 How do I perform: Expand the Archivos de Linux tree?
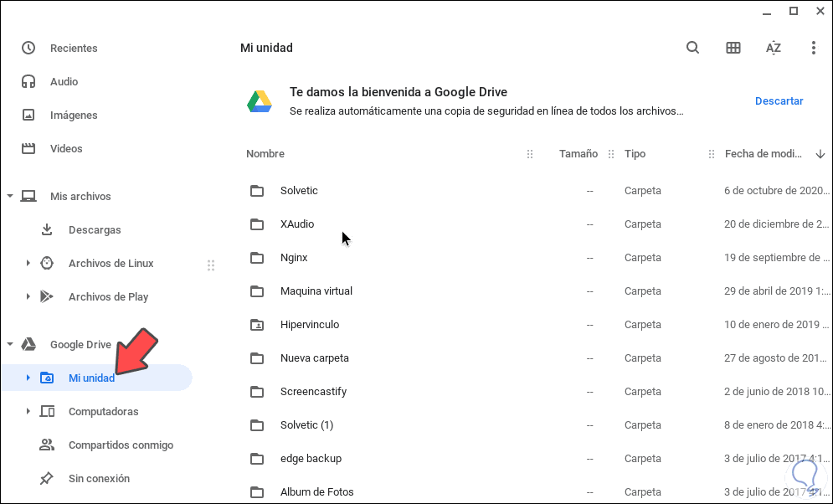point(28,263)
